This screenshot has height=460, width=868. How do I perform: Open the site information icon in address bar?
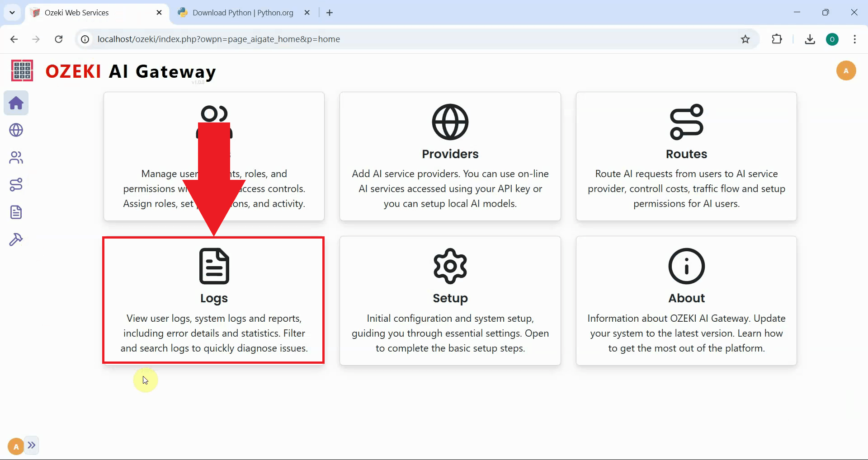(84, 39)
